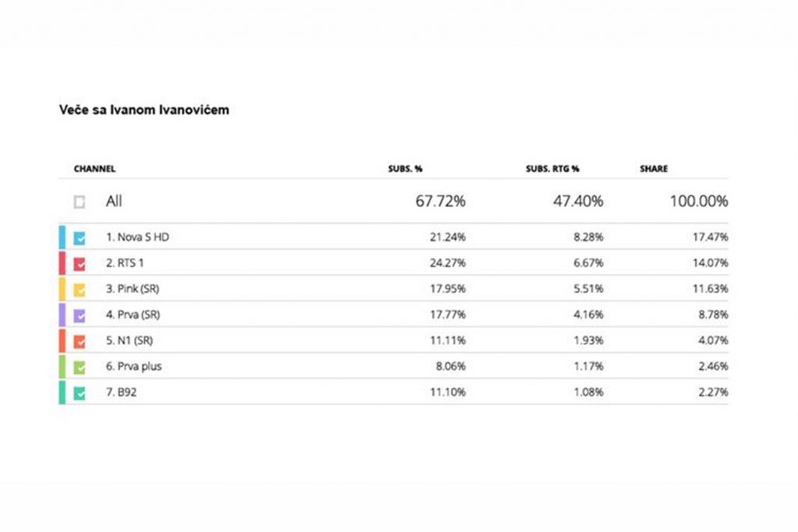Image resolution: width=798 pixels, height=532 pixels.
Task: Select the 2. RTS 1 channel name
Action: 125,263
